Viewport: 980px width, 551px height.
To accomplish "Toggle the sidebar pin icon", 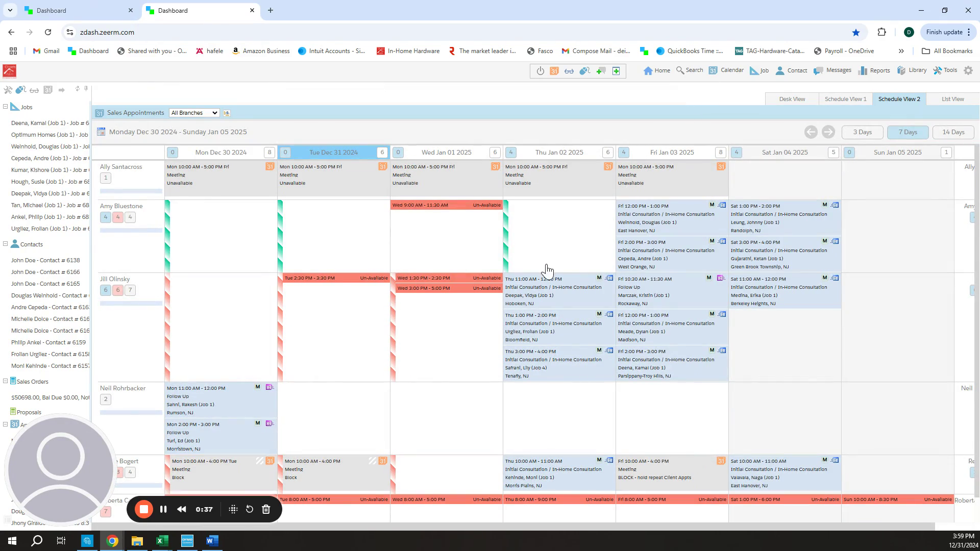I will click(86, 89).
